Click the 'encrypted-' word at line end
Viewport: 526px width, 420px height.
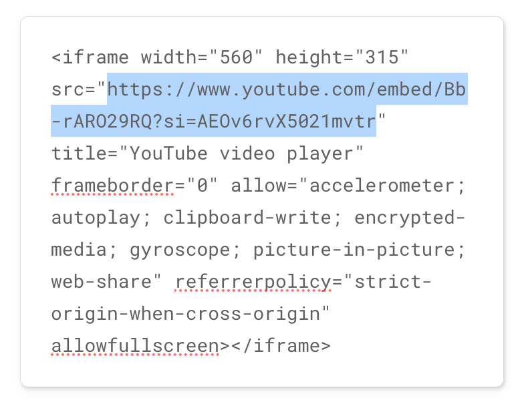tap(410, 218)
